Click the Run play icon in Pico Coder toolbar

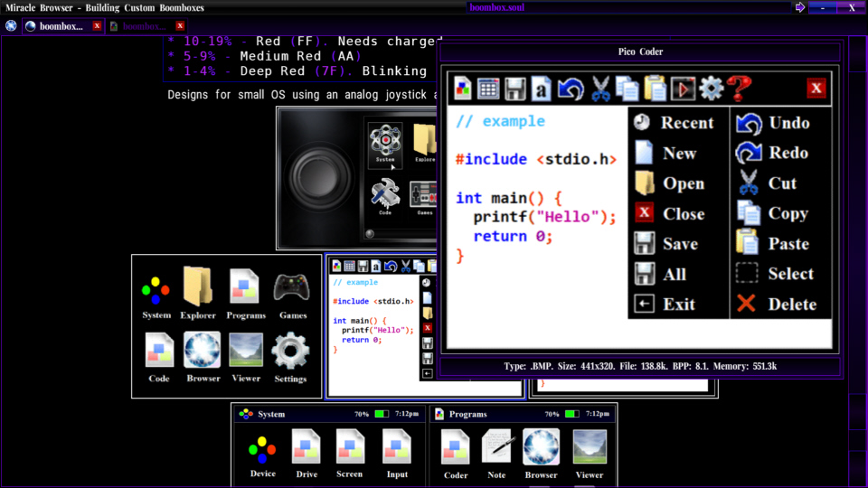click(x=684, y=88)
